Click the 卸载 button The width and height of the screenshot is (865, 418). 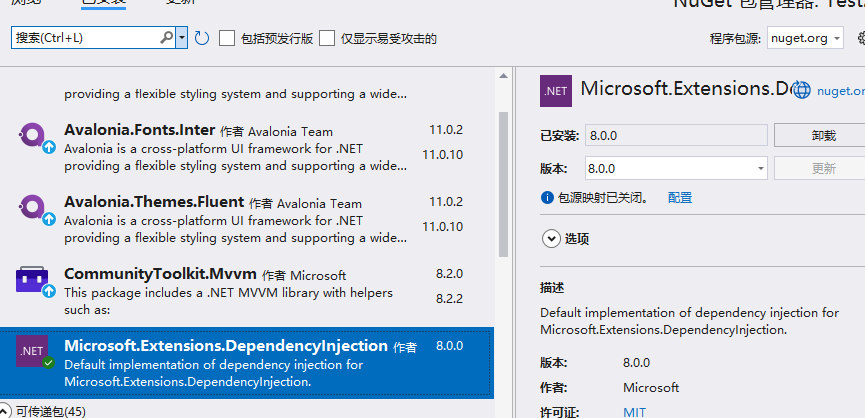point(823,135)
